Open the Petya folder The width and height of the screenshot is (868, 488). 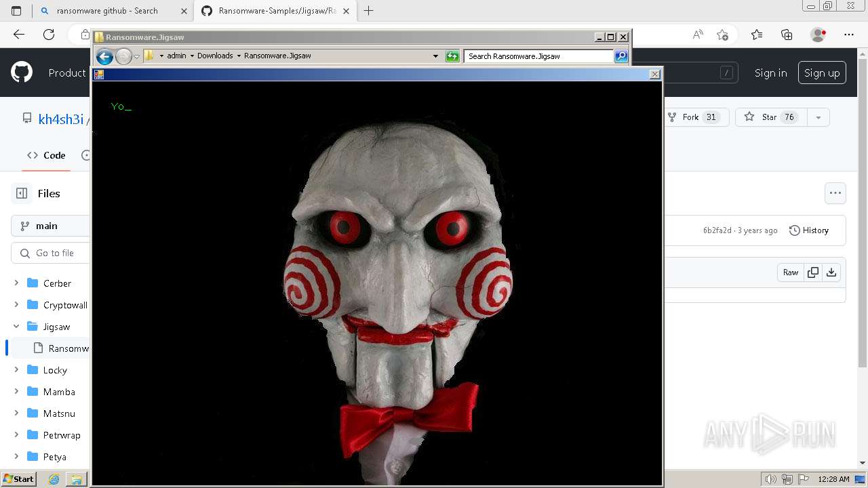(x=55, y=456)
